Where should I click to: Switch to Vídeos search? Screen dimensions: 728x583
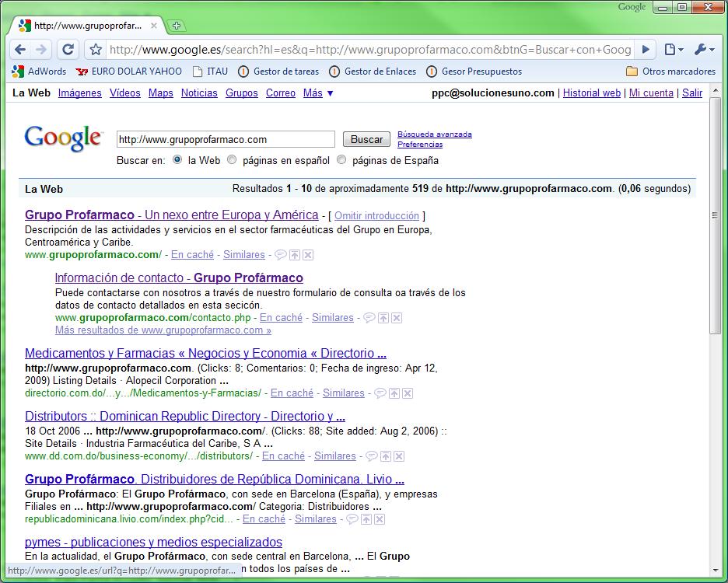pos(125,93)
